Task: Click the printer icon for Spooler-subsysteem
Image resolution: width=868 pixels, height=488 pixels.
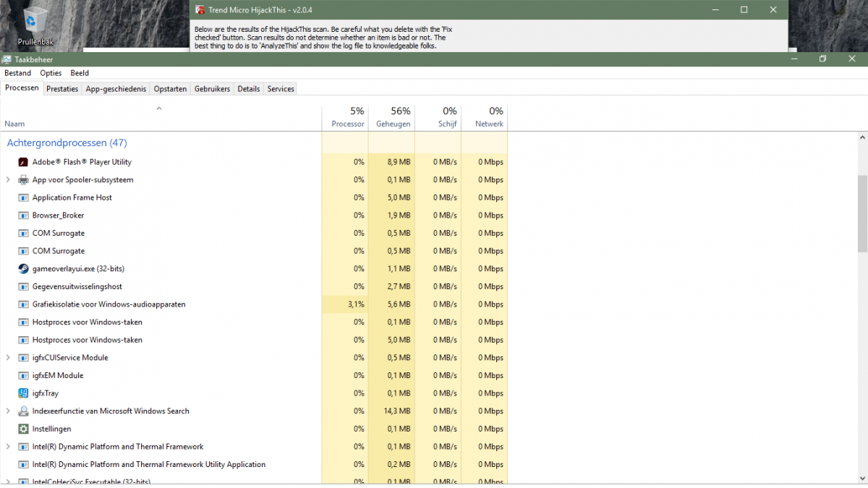Action: coord(23,180)
